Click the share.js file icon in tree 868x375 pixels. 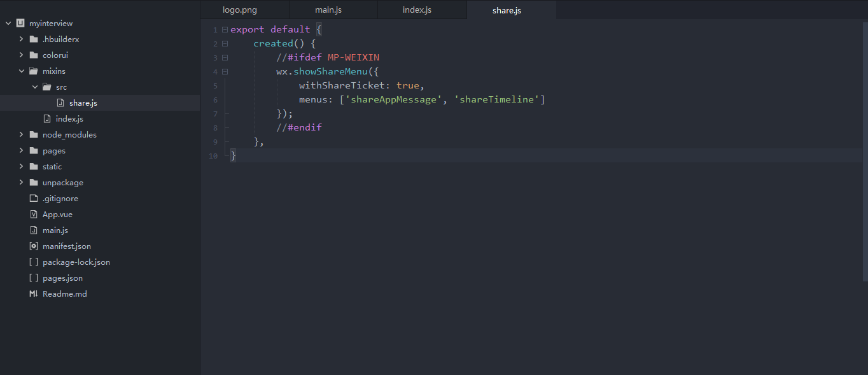click(x=60, y=103)
